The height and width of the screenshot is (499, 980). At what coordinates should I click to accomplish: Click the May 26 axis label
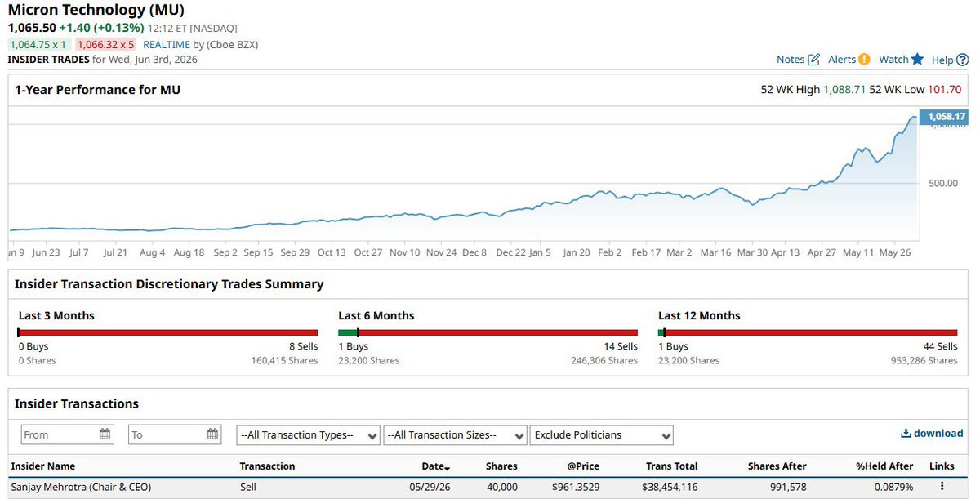(895, 252)
